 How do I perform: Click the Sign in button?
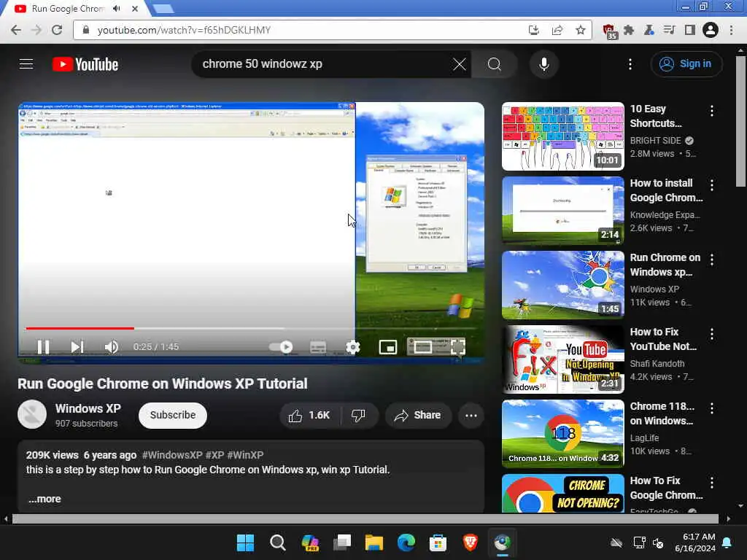[x=686, y=64]
